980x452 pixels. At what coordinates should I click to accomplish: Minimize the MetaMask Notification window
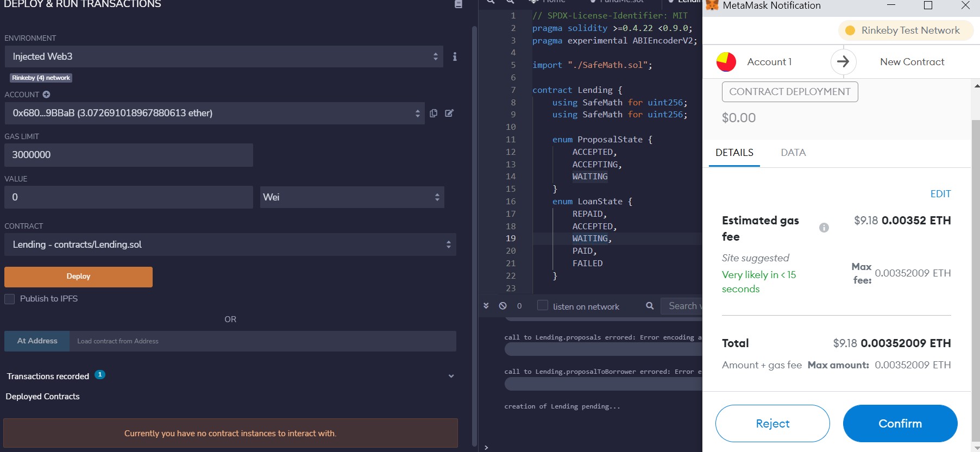(x=891, y=5)
